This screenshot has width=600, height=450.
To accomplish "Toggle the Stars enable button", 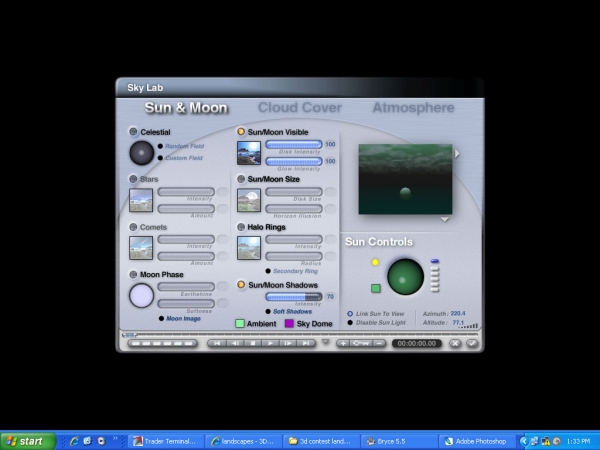I will point(133,179).
